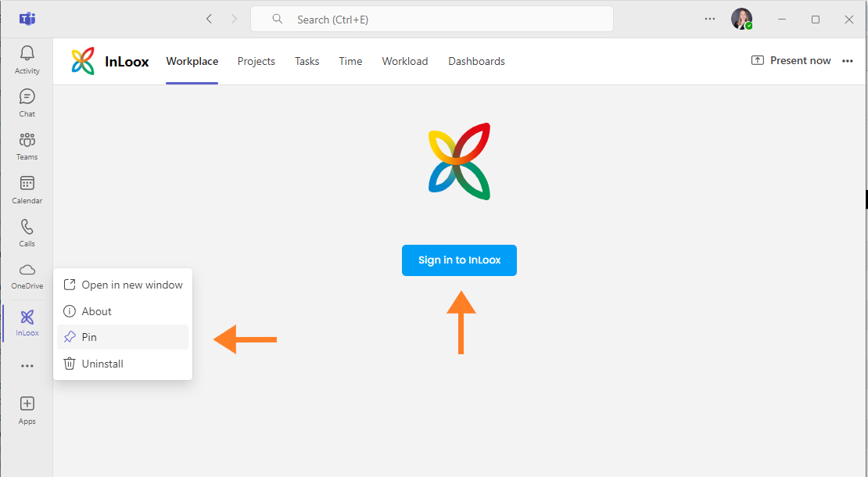Select the InLoox app in the sidebar

(x=27, y=322)
